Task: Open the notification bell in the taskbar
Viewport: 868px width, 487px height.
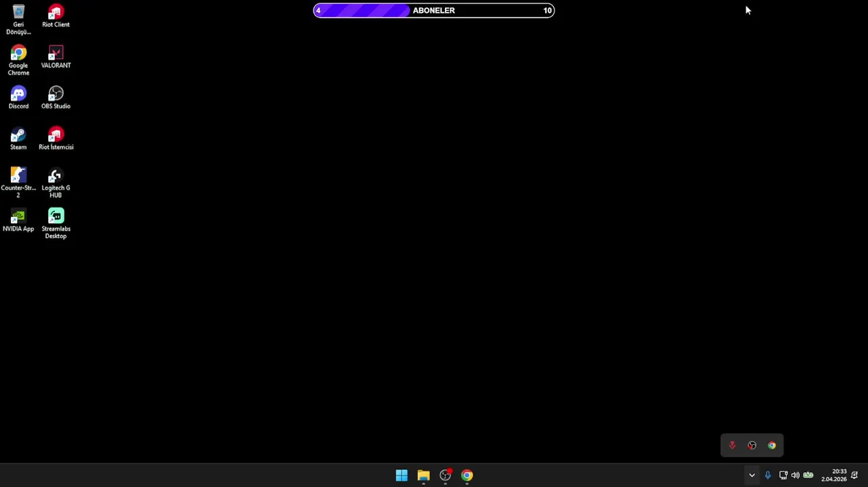Action: pyautogui.click(x=854, y=476)
